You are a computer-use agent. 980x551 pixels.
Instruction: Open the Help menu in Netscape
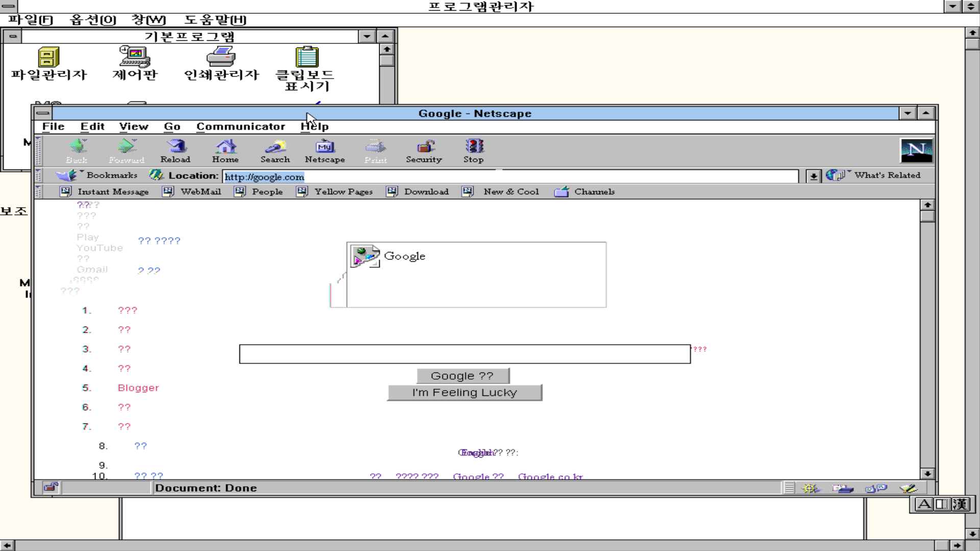(x=314, y=127)
